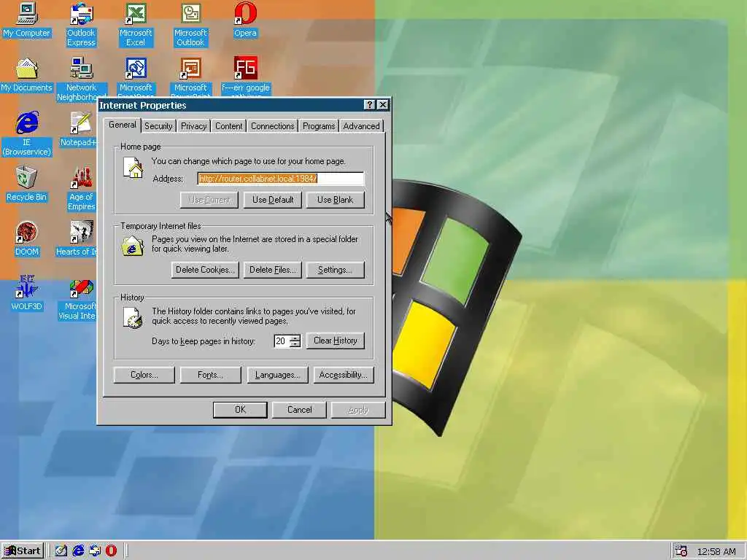Click the Delete Cookies button
747x560 pixels.
(x=205, y=270)
